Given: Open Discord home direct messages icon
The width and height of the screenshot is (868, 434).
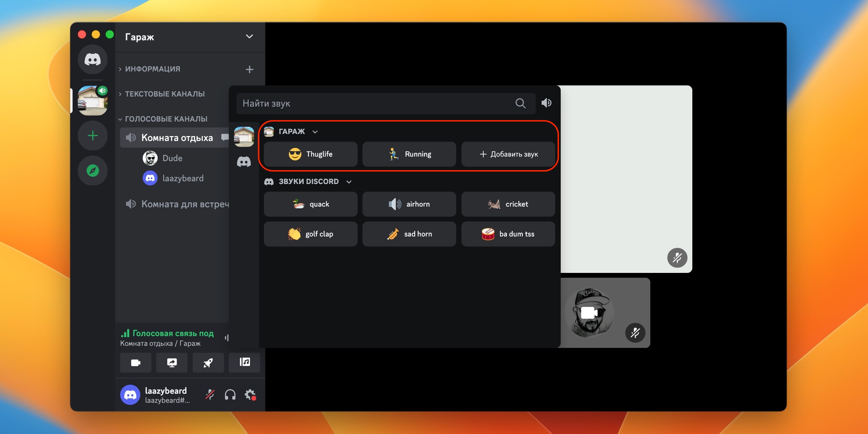Looking at the screenshot, I should (x=92, y=60).
